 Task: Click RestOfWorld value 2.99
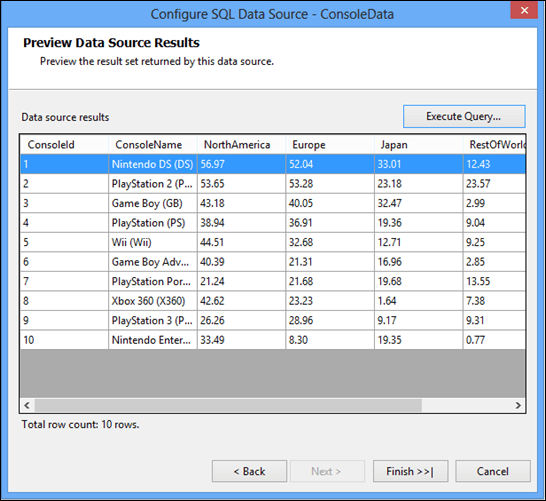(494, 203)
